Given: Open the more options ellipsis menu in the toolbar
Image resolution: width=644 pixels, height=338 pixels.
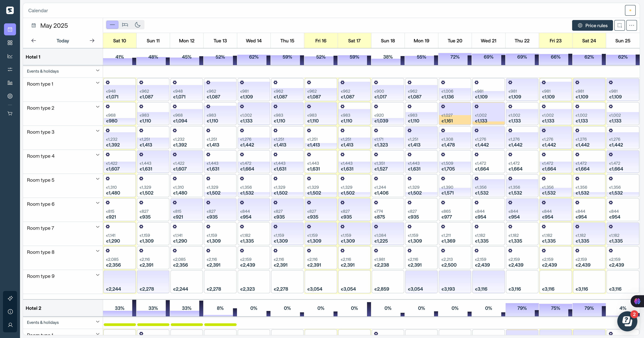Looking at the screenshot, I should (632, 25).
